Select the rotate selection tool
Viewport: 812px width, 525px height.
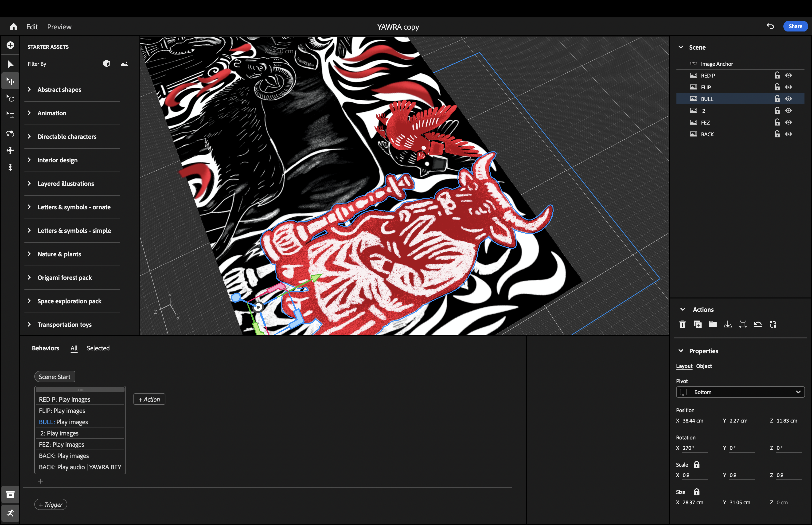(x=10, y=98)
